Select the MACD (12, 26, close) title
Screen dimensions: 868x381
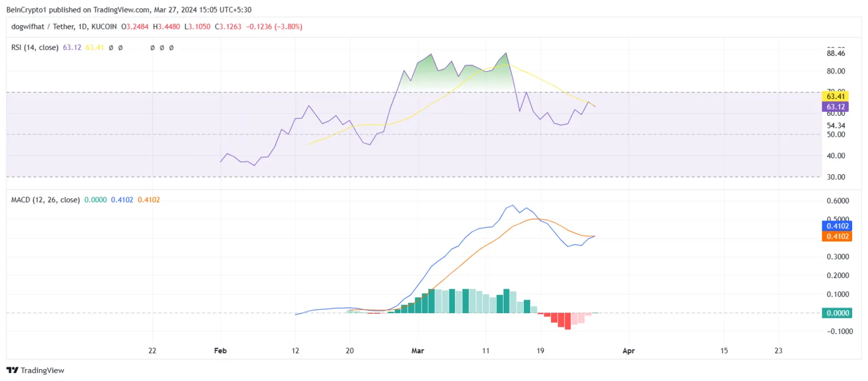click(x=46, y=200)
